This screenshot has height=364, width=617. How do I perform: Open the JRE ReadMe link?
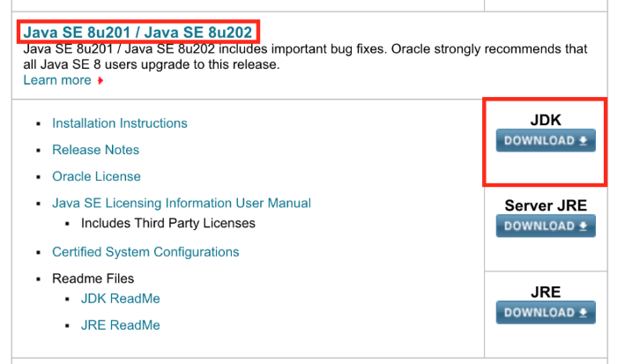pyautogui.click(x=121, y=325)
